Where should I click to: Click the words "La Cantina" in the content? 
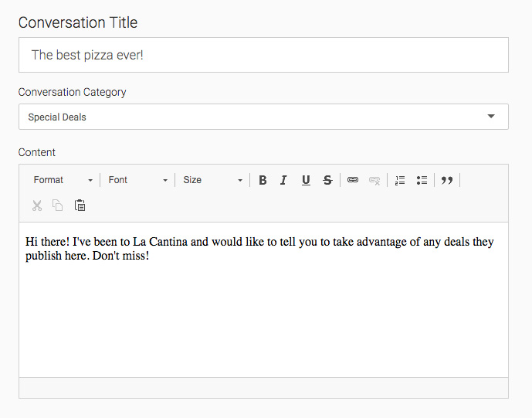click(x=160, y=242)
